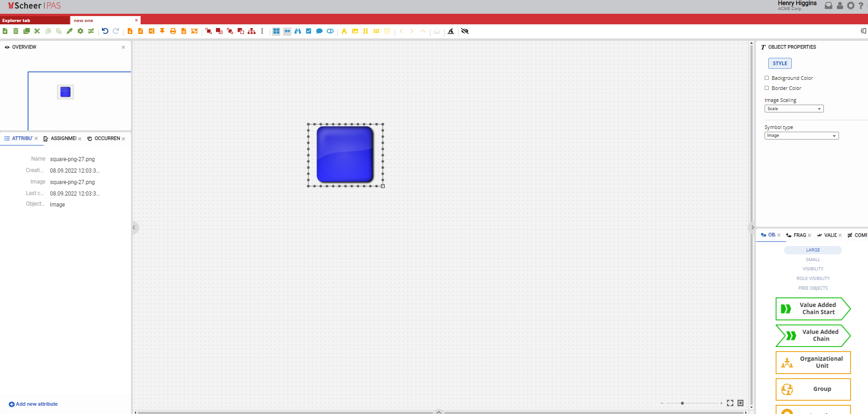Viewport: 868px width, 414px height.
Task: Open the vertical three-dots more menu
Action: point(262,31)
